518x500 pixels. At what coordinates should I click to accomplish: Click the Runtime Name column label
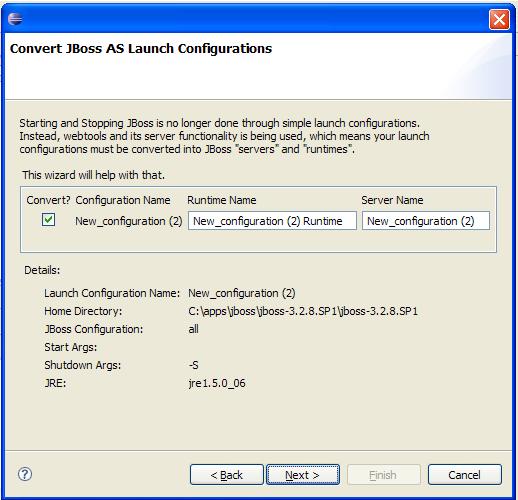click(222, 200)
